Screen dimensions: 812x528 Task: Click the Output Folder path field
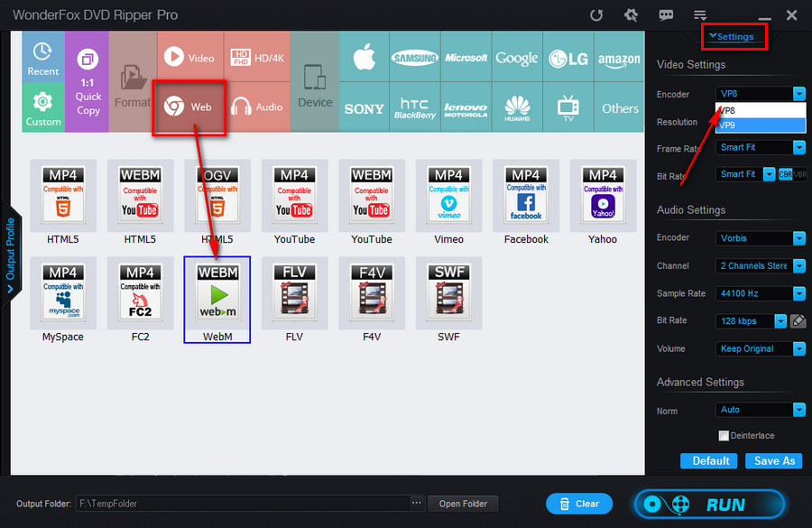pyautogui.click(x=243, y=504)
